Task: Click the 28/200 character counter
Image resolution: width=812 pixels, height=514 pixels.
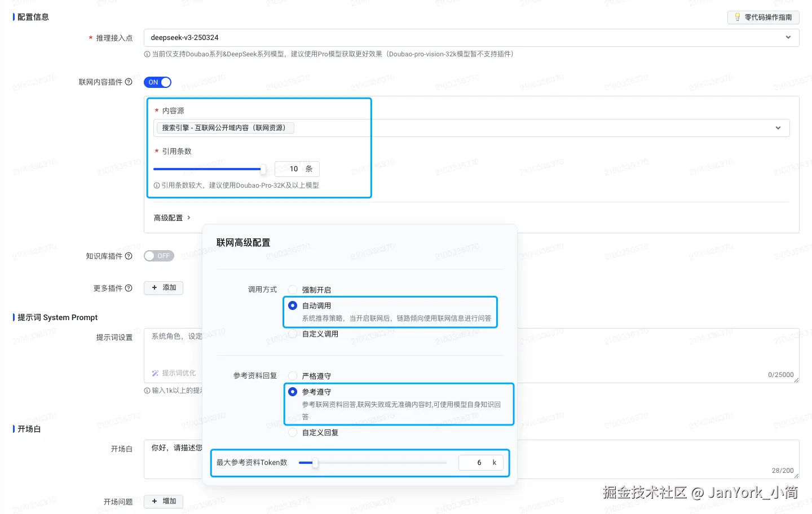Action: (783, 471)
